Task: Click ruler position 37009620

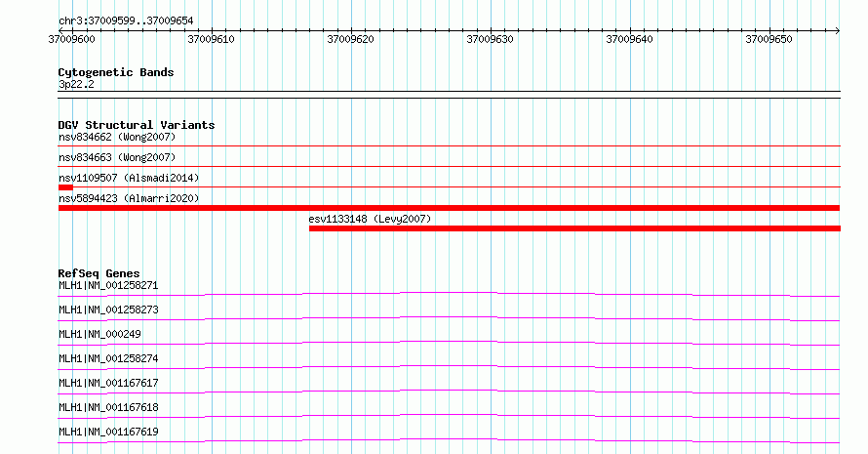Action: pos(350,39)
